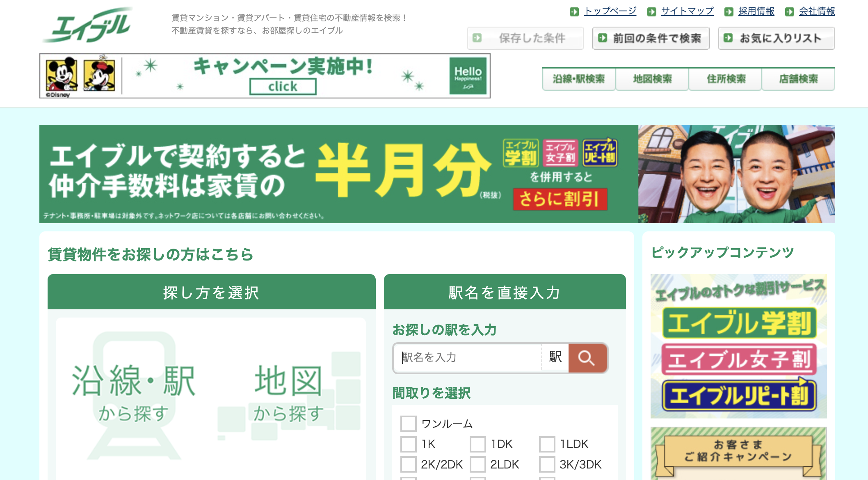Tick the 2K/2DK checkbox
868x480 pixels.
[x=409, y=464]
